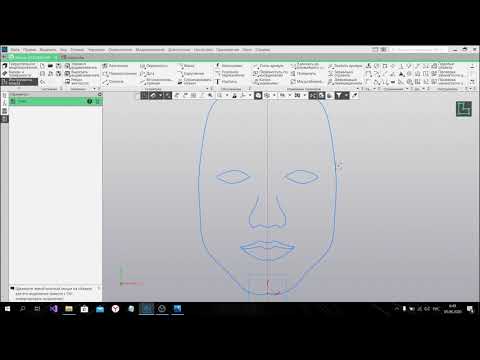Select the highlighted Инструменты эскиза toolset

pos(19,82)
